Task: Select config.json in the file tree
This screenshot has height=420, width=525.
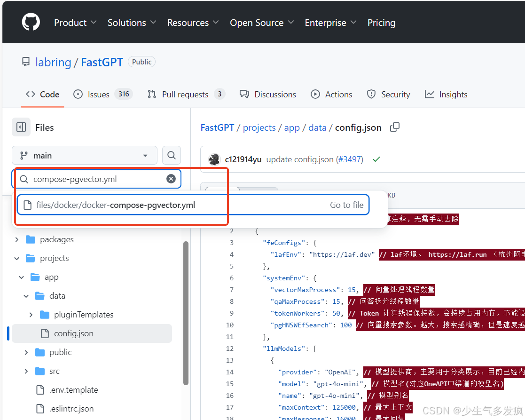Action: click(x=92, y=333)
